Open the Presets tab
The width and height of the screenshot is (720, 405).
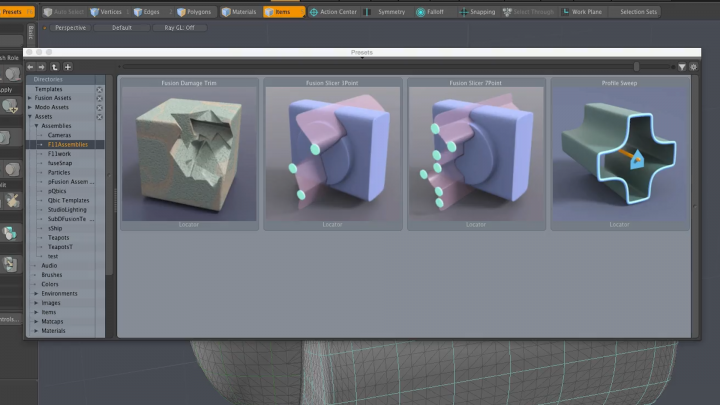coord(14,11)
